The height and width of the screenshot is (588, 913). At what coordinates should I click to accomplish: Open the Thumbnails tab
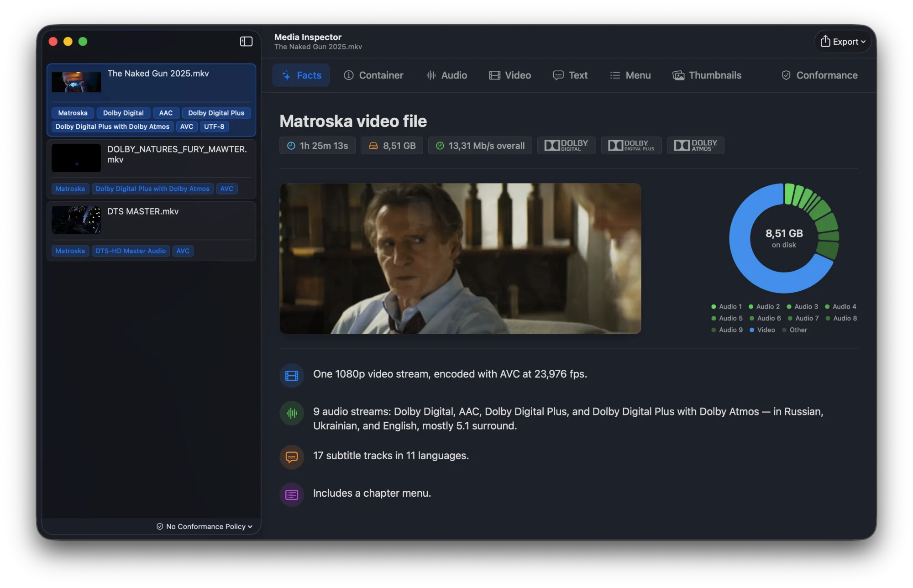[707, 75]
